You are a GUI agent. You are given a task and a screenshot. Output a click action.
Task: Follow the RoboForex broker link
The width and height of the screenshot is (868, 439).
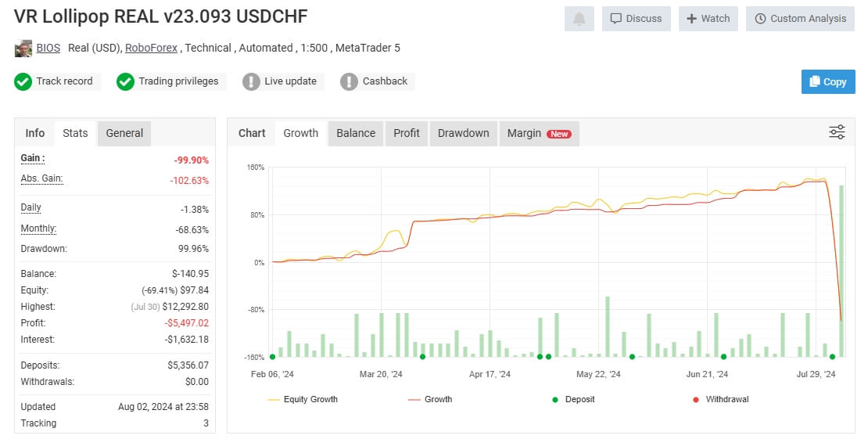tap(151, 49)
